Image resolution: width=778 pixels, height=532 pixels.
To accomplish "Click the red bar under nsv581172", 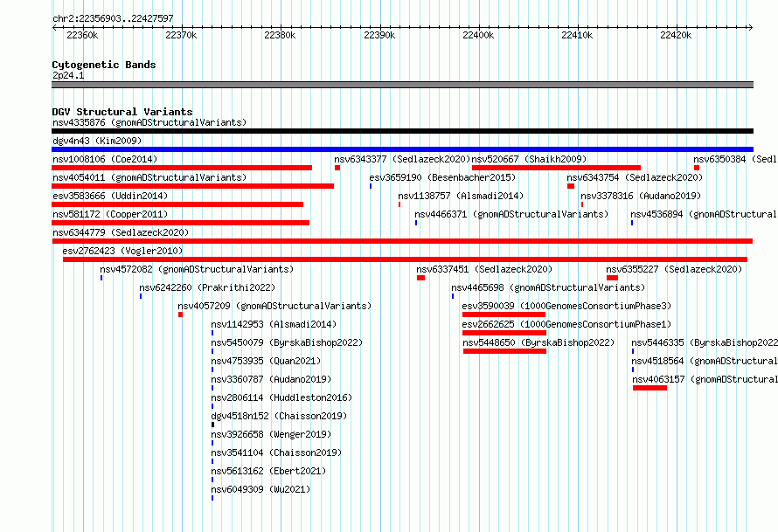I will [181, 223].
